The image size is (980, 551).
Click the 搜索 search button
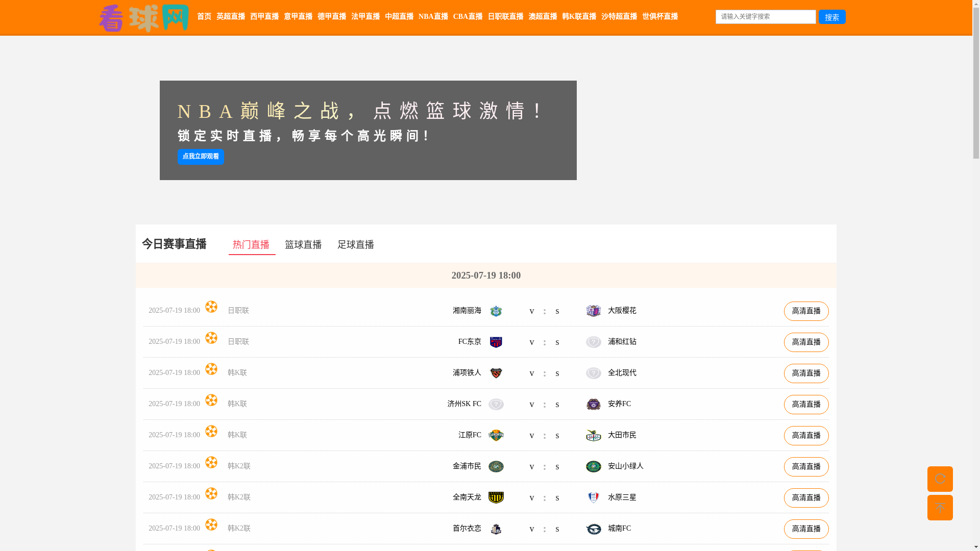[x=832, y=17]
